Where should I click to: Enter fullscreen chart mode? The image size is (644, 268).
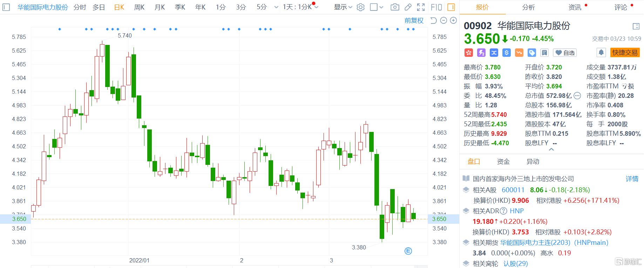pyautogui.click(x=421, y=7)
